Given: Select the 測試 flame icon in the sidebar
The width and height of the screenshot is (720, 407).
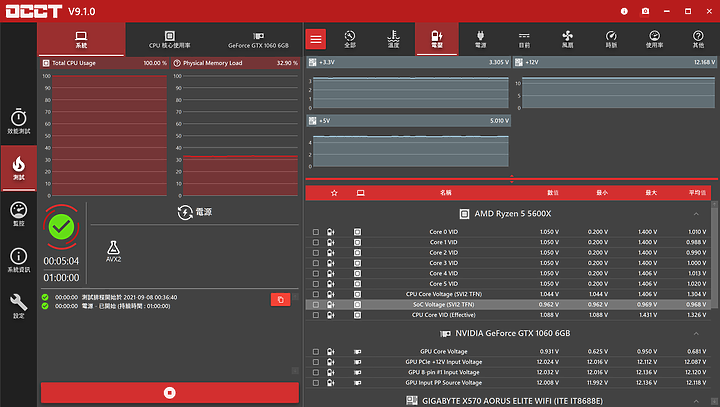Looking at the screenshot, I should tap(18, 168).
